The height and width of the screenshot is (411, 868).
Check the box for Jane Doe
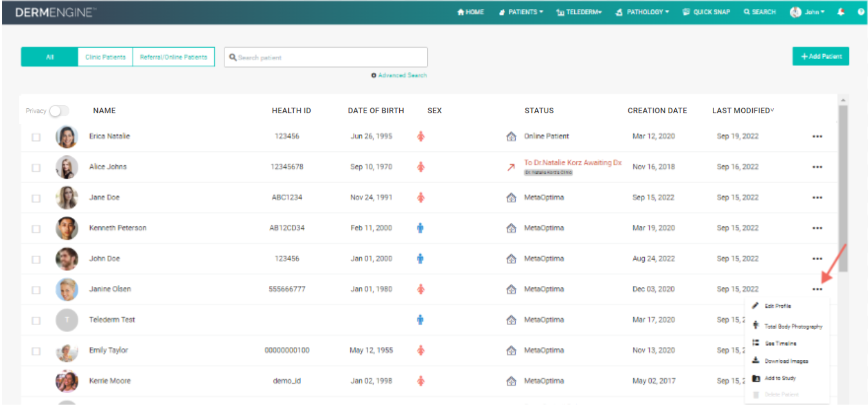(x=36, y=198)
